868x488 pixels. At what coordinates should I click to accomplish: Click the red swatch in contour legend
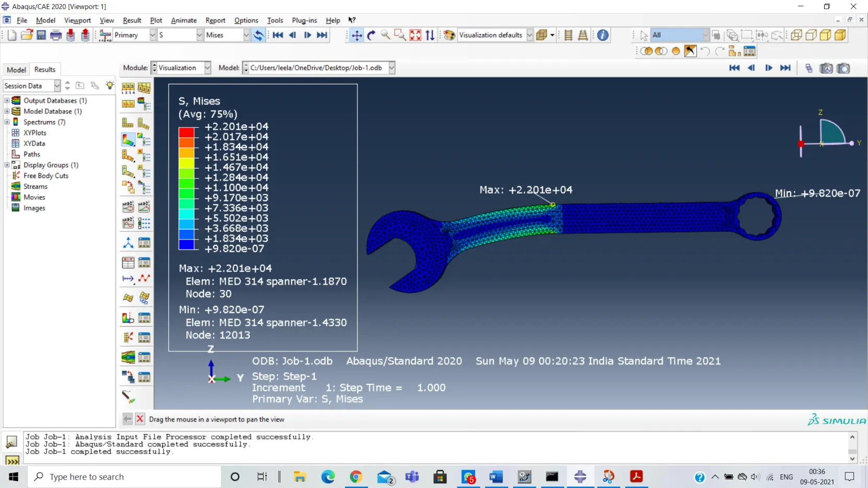pyautogui.click(x=186, y=132)
